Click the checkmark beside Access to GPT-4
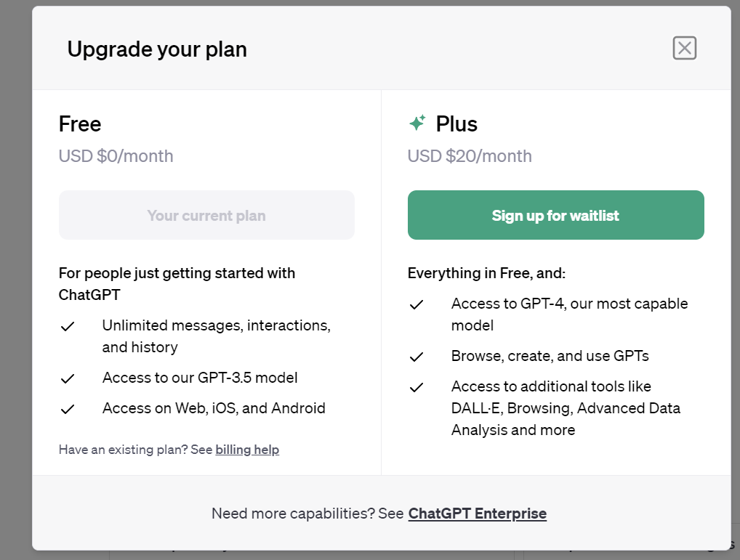 (x=417, y=305)
